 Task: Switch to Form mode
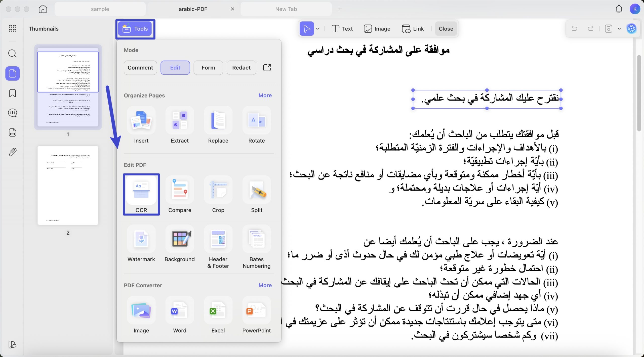point(208,68)
